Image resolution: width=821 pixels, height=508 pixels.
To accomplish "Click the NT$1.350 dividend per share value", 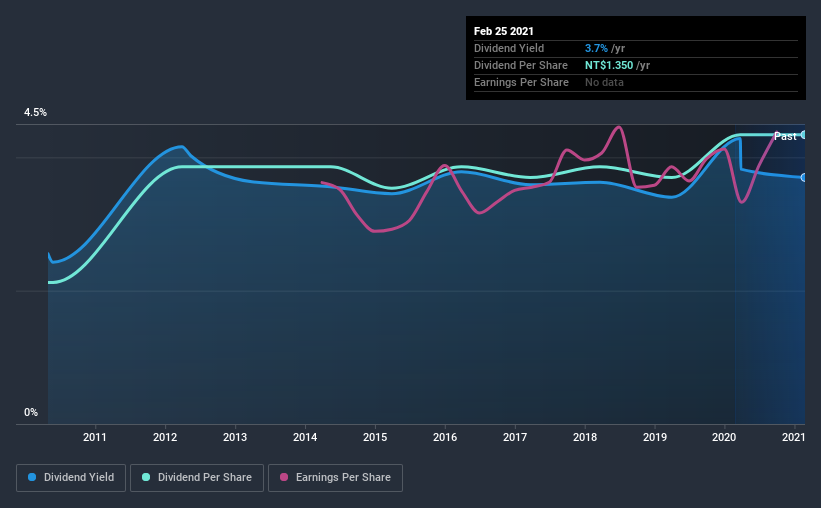I will click(x=609, y=65).
